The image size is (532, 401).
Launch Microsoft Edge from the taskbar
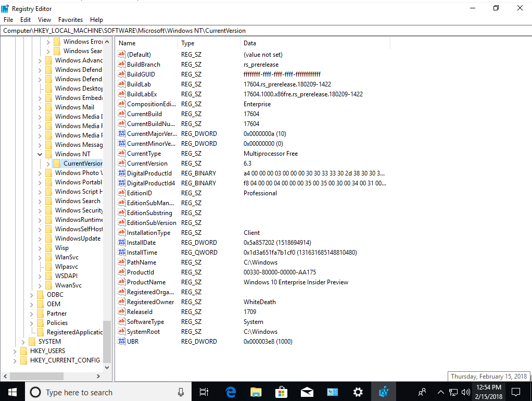pyautogui.click(x=231, y=392)
